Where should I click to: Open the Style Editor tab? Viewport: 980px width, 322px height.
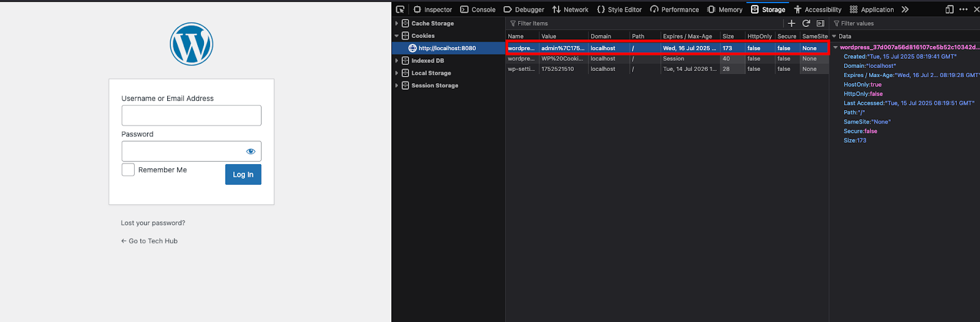point(619,9)
